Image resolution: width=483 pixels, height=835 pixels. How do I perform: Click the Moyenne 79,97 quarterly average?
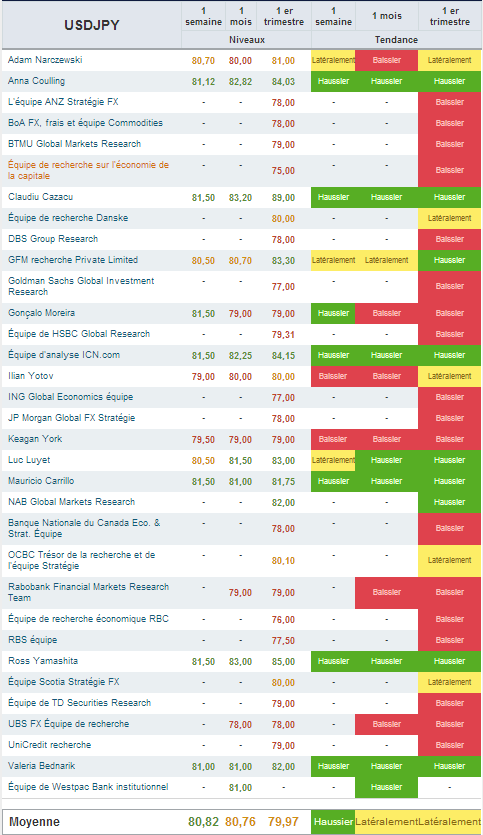(283, 822)
